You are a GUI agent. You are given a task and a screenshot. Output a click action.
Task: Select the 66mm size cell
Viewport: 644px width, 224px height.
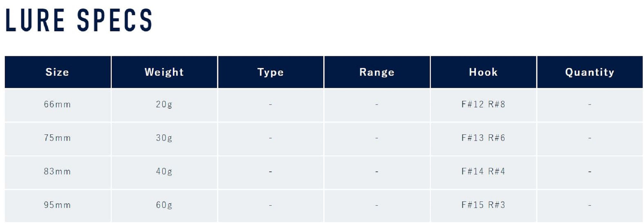click(x=57, y=104)
